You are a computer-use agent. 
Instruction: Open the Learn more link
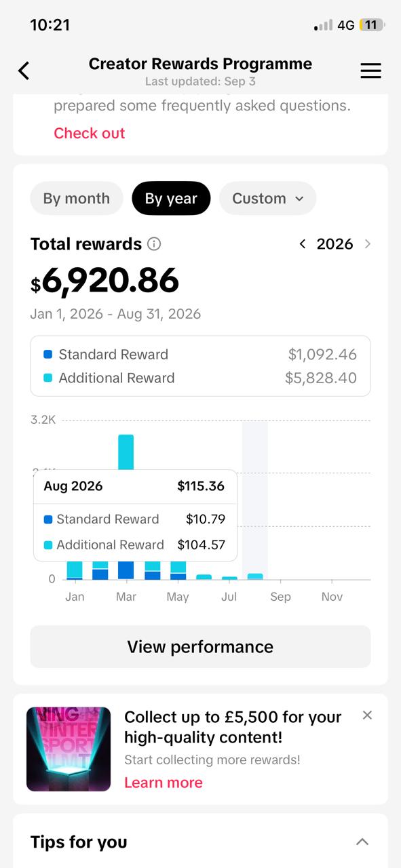pos(164,783)
